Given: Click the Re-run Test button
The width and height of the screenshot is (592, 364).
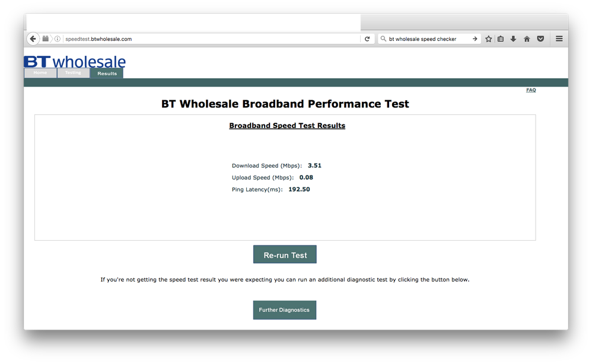Looking at the screenshot, I should (x=285, y=254).
